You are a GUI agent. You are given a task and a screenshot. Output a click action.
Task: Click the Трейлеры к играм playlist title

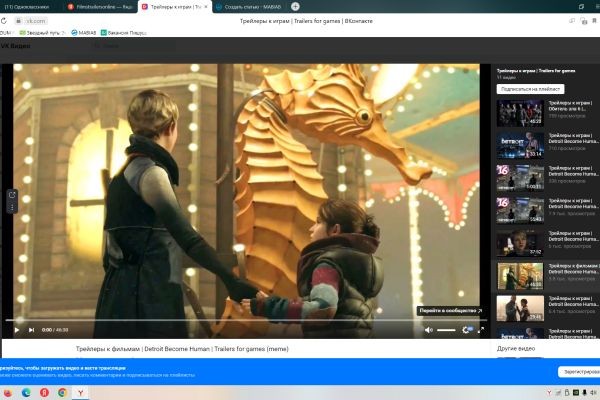point(536,70)
